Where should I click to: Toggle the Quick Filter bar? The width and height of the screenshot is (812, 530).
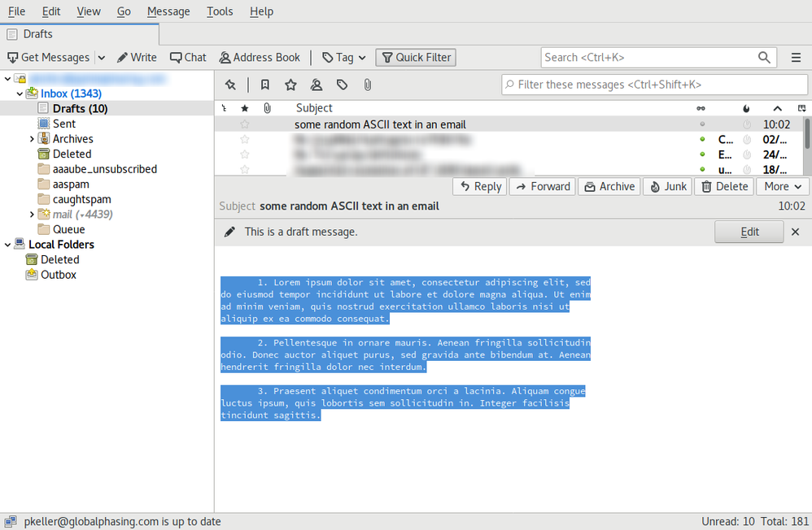tap(415, 57)
